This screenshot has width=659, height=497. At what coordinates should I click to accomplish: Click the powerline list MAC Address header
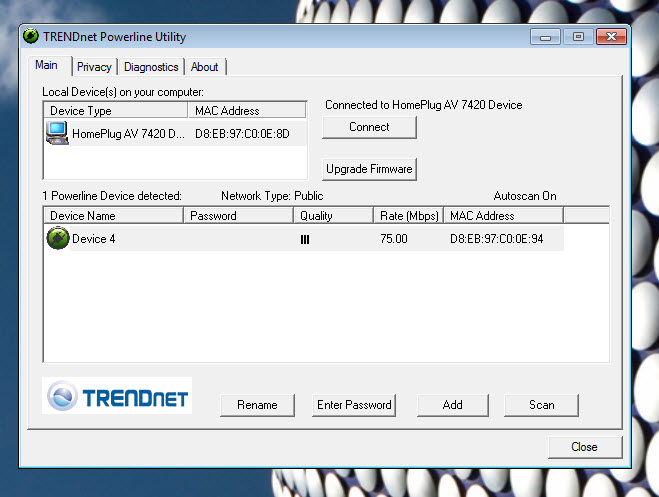point(503,216)
